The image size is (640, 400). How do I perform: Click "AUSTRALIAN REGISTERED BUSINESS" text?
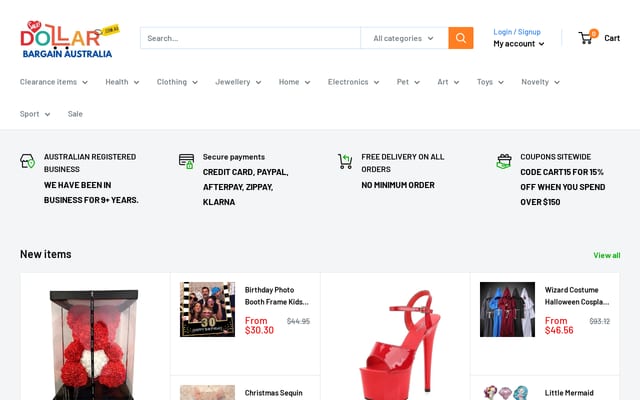(90, 163)
